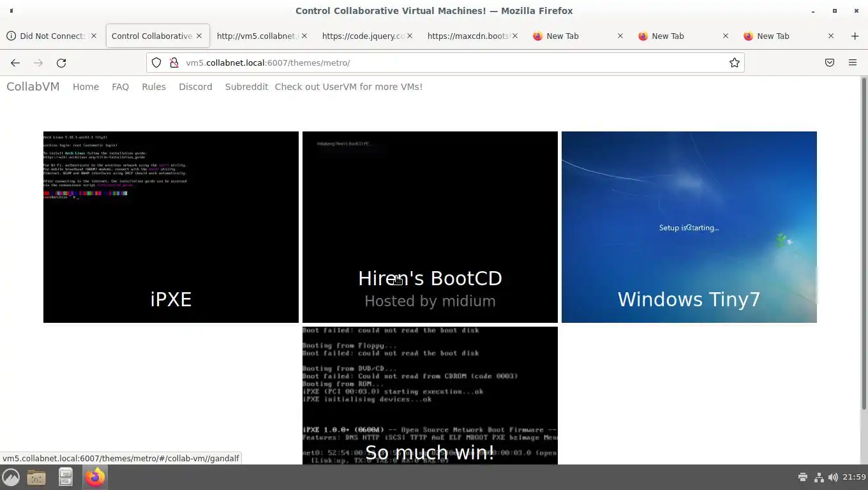
Task: Switch to the https://maxcdn.bootstrap tab
Action: (x=472, y=36)
